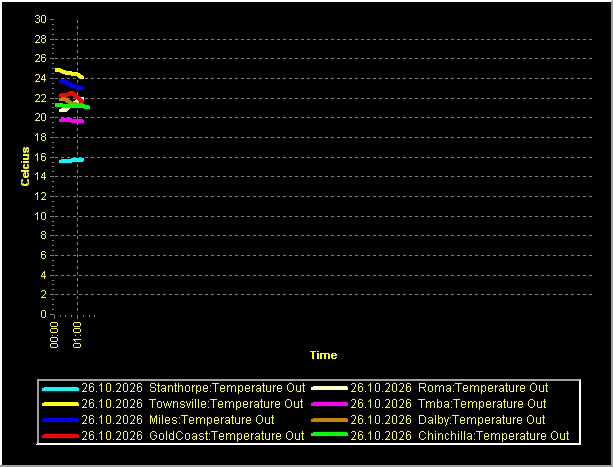Click the 'Celcius' y-axis title

tap(25, 166)
